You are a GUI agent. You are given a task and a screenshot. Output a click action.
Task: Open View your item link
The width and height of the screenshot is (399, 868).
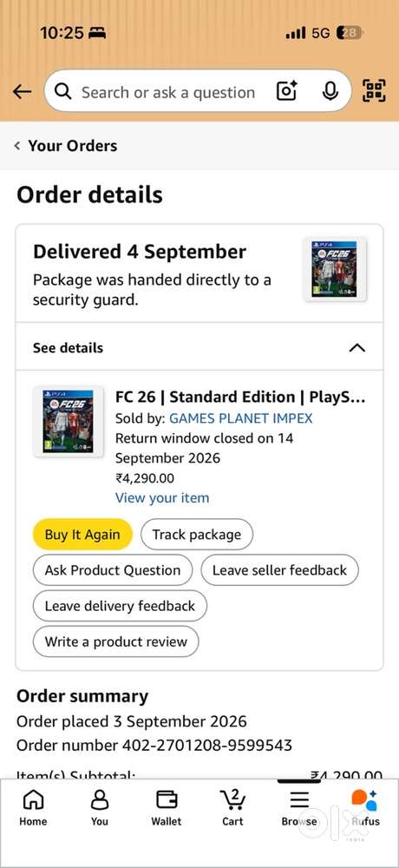(x=162, y=497)
